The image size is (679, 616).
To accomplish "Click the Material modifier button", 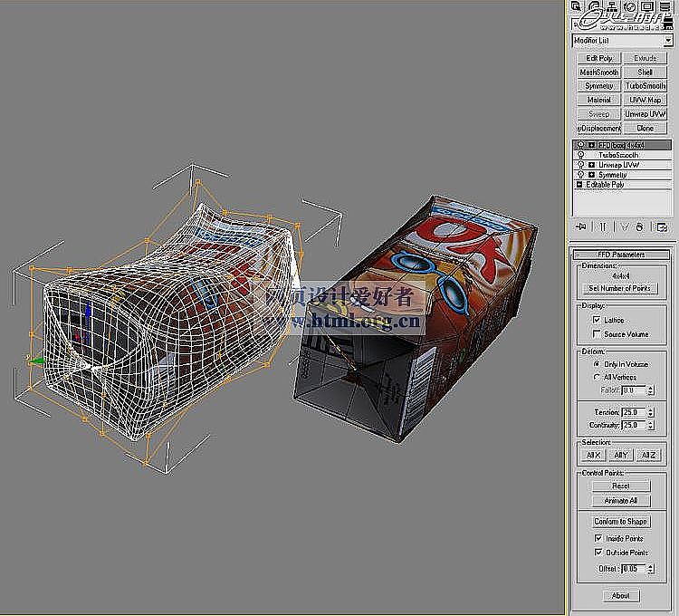I will (599, 100).
